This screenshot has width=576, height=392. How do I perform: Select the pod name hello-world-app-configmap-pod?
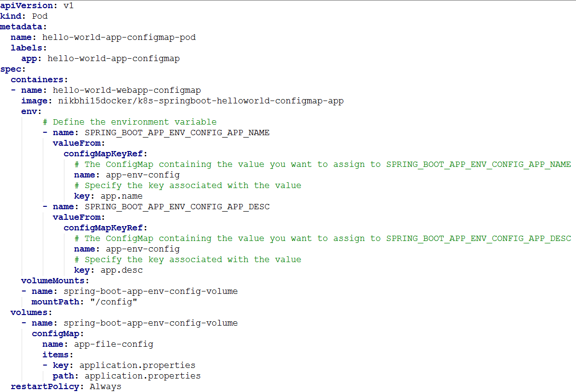click(x=119, y=38)
